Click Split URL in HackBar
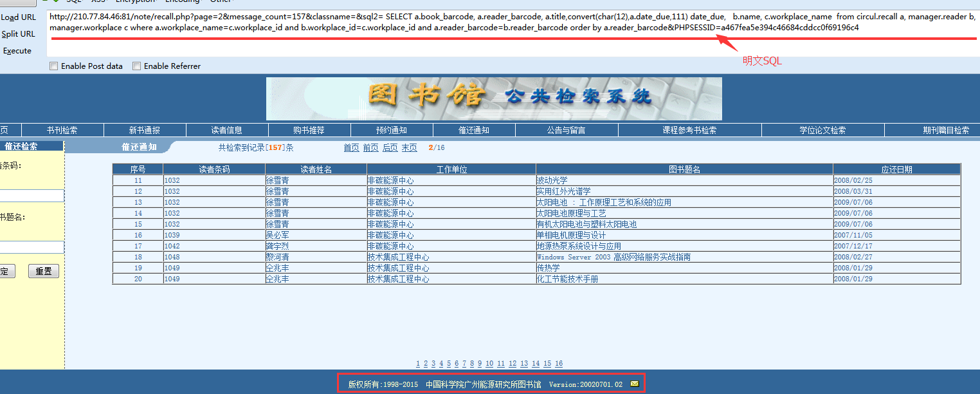 point(19,34)
